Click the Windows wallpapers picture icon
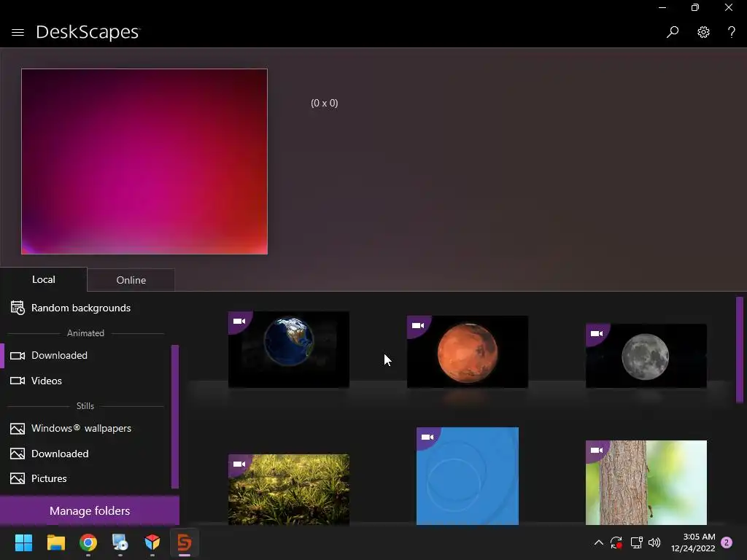747x560 pixels. 18,429
